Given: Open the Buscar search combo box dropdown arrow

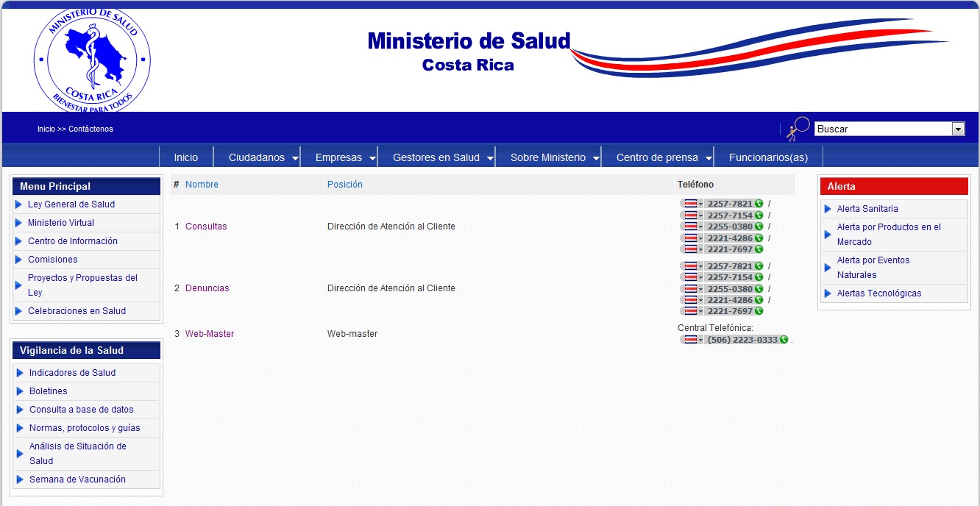Looking at the screenshot, I should 958,129.
